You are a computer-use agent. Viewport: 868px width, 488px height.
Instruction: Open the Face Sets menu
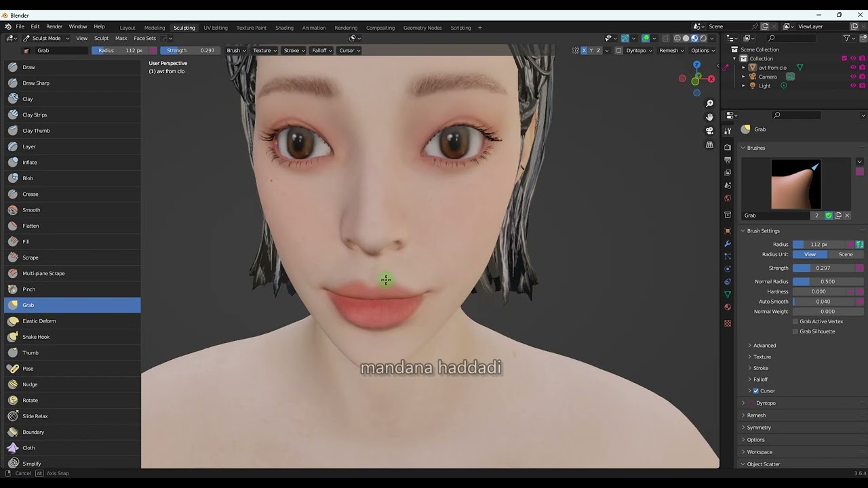144,38
